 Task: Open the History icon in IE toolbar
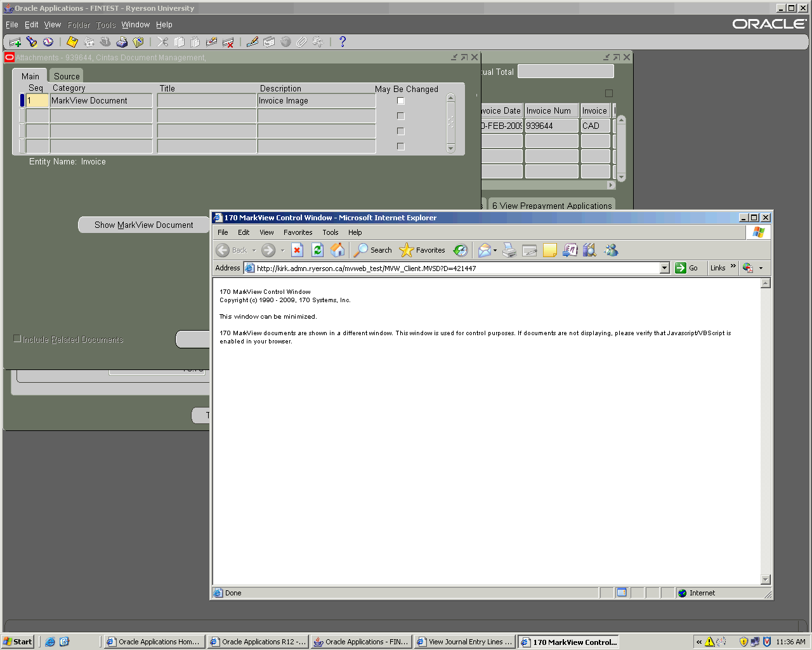461,250
